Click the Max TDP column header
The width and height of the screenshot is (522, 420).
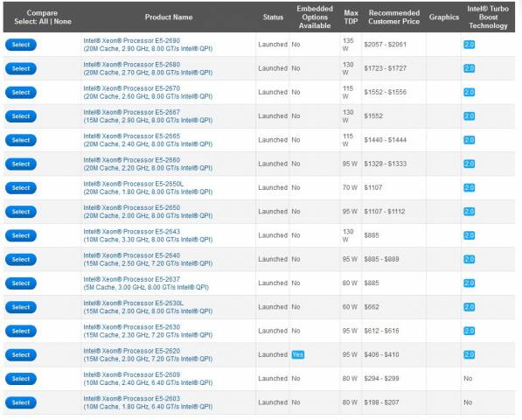[x=351, y=17]
